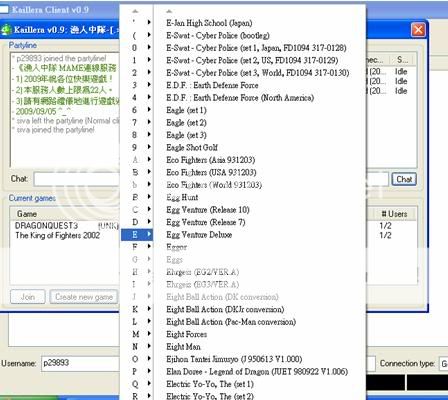
Task: Expand submenu arrow next to '7'
Action: click(x=149, y=122)
